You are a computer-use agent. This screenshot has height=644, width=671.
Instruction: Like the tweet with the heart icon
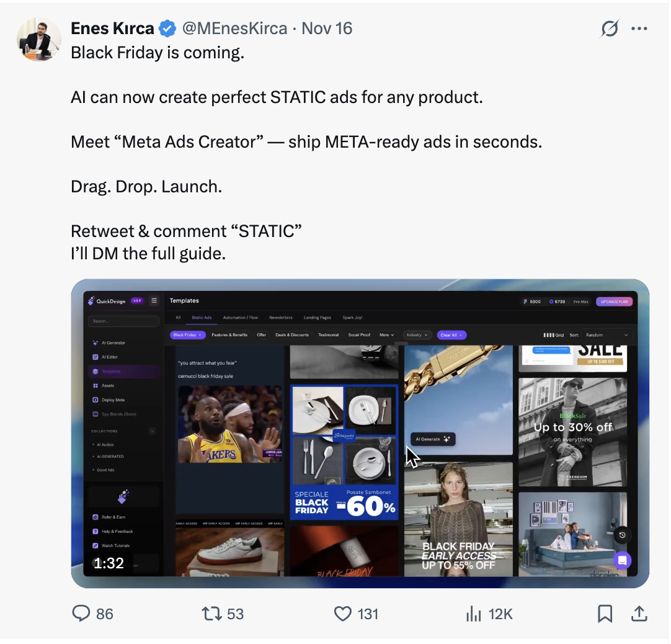343,614
